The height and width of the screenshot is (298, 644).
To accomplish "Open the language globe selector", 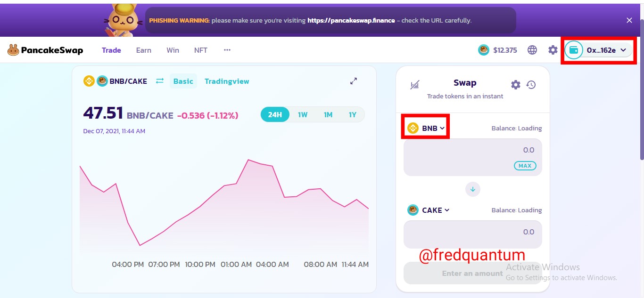I will 532,50.
